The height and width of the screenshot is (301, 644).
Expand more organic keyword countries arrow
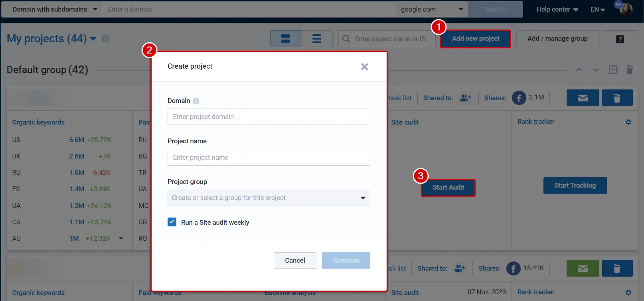click(x=121, y=238)
